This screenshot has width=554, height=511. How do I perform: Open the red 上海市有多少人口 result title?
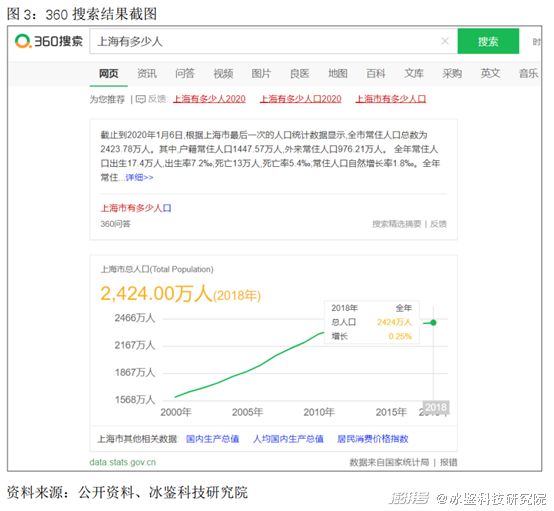pyautogui.click(x=136, y=208)
